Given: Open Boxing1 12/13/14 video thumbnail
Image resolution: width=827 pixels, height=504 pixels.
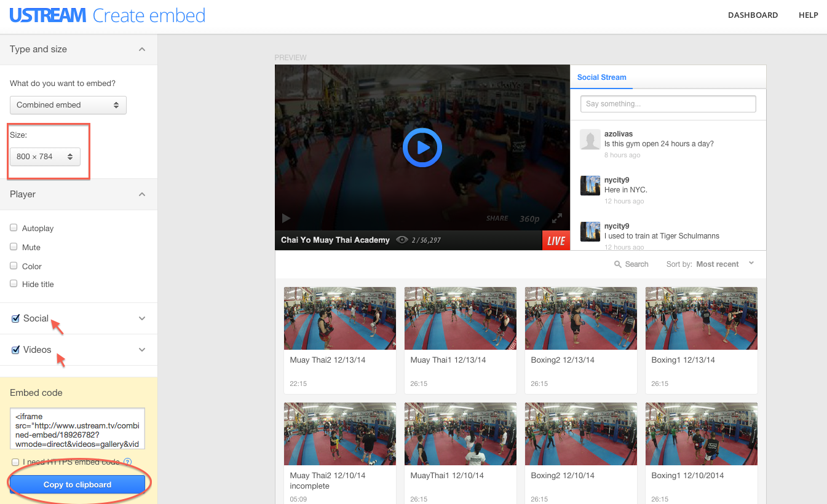Looking at the screenshot, I should (702, 318).
